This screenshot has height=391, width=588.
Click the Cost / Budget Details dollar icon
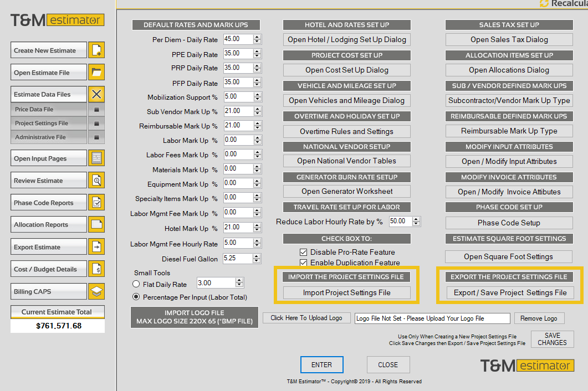[96, 269]
